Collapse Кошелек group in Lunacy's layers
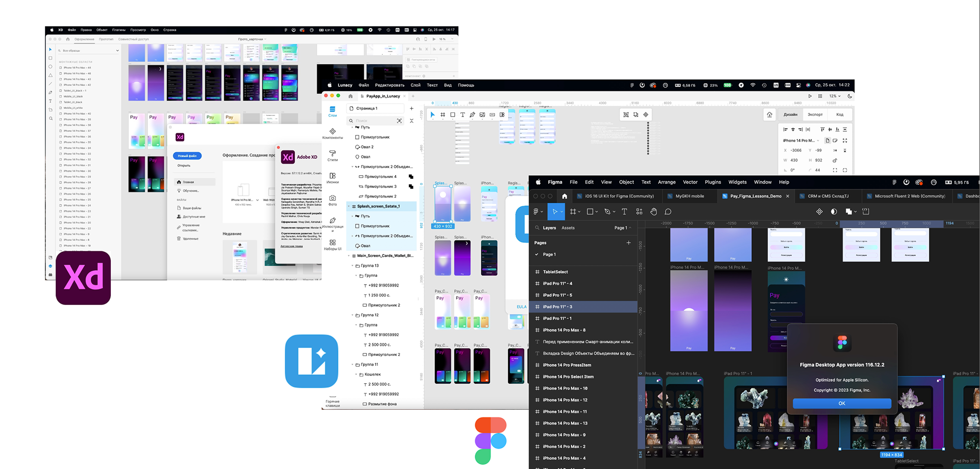 click(356, 374)
